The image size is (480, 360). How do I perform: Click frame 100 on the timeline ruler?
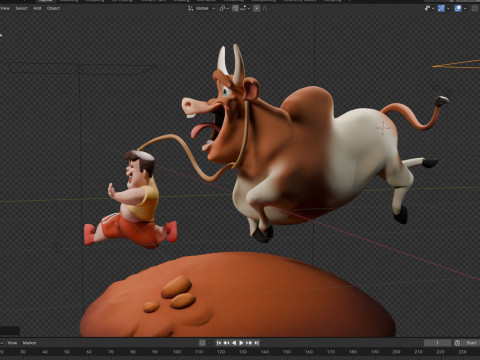(x=177, y=352)
